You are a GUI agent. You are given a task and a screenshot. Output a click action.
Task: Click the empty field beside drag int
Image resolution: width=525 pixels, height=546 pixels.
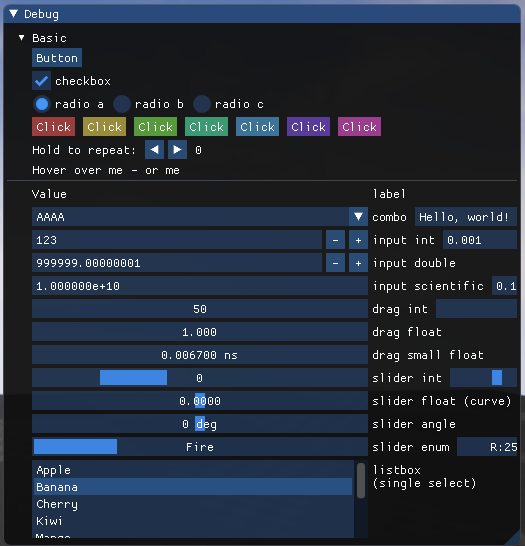[x=476, y=309]
